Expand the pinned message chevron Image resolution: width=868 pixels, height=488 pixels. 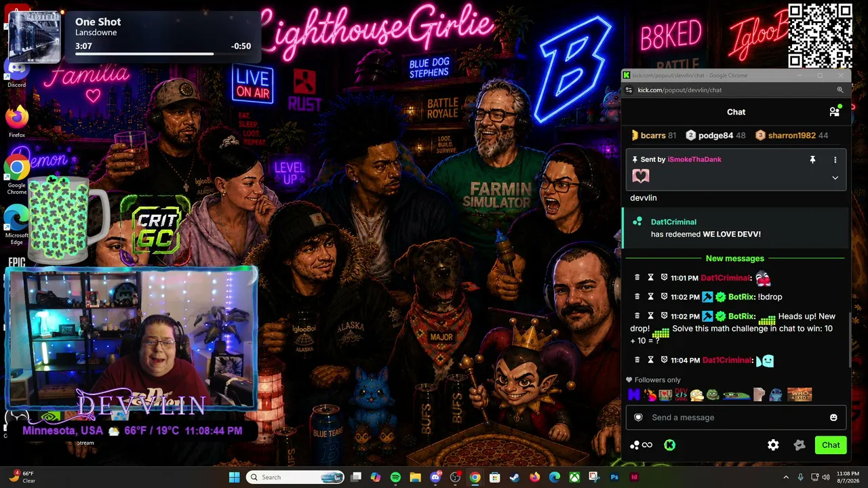coord(835,178)
